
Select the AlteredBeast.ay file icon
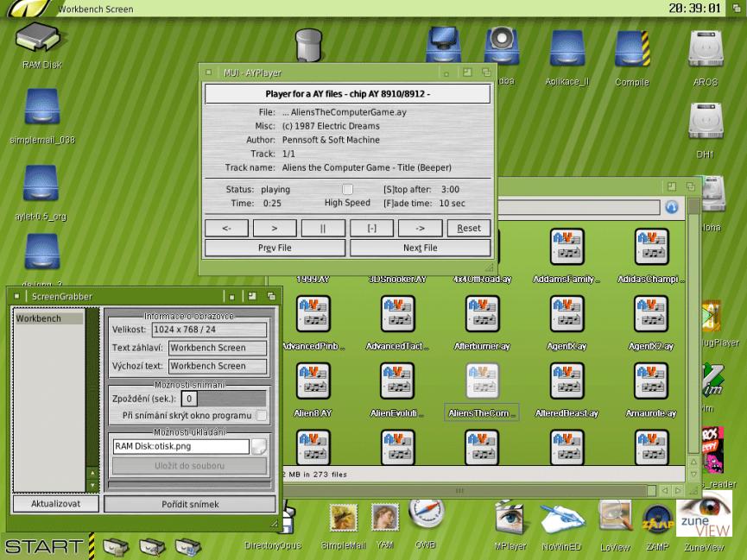pyautogui.click(x=567, y=382)
